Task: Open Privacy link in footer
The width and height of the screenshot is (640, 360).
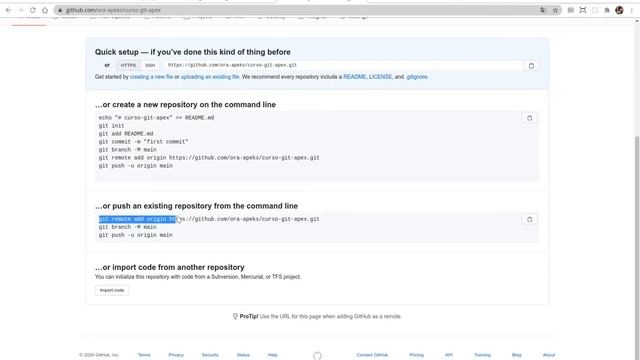Action: [176, 355]
